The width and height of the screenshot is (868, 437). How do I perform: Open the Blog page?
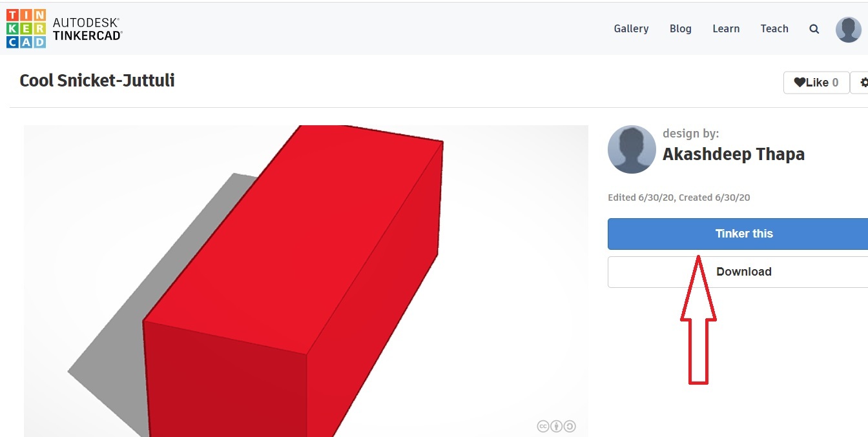tap(681, 28)
